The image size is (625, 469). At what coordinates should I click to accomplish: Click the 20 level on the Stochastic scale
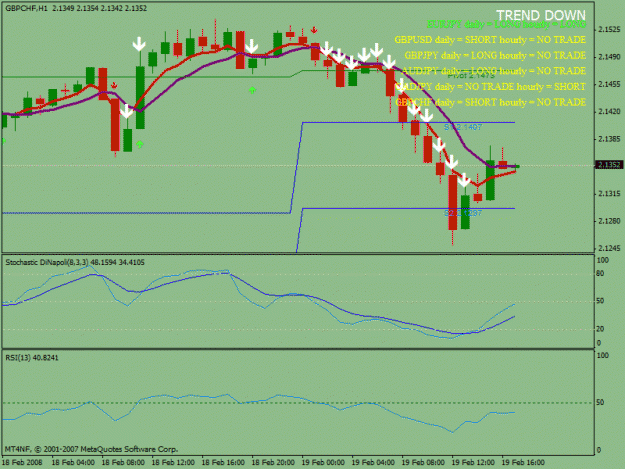[600, 329]
